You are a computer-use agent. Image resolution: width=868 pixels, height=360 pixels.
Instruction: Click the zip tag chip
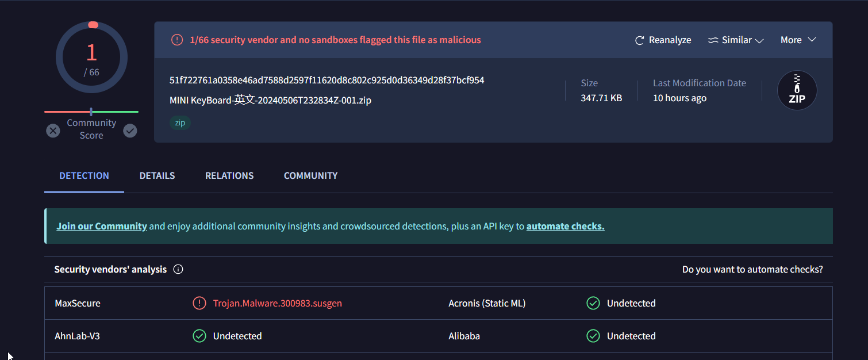(180, 122)
